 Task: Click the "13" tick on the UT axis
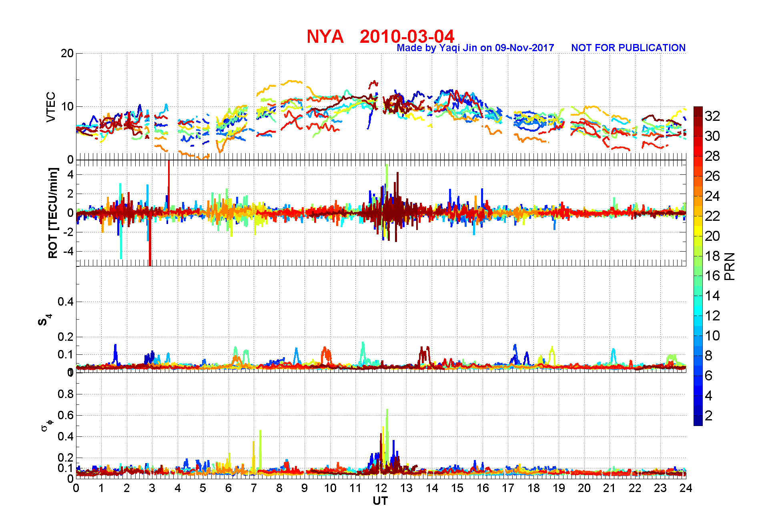(x=406, y=488)
